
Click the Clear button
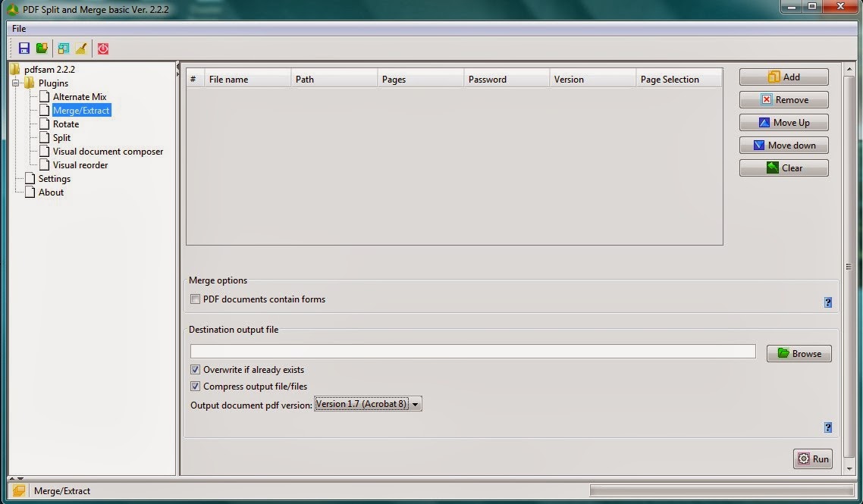point(783,167)
